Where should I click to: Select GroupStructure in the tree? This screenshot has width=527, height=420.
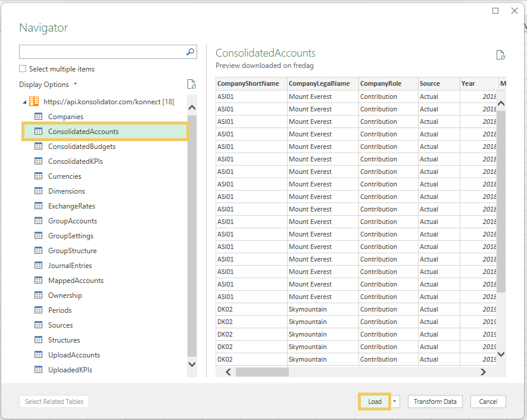pos(72,251)
